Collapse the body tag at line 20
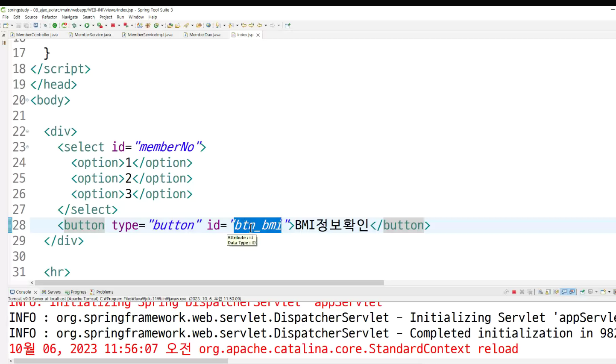Image resolution: width=616 pixels, height=364 pixels. 27,100
